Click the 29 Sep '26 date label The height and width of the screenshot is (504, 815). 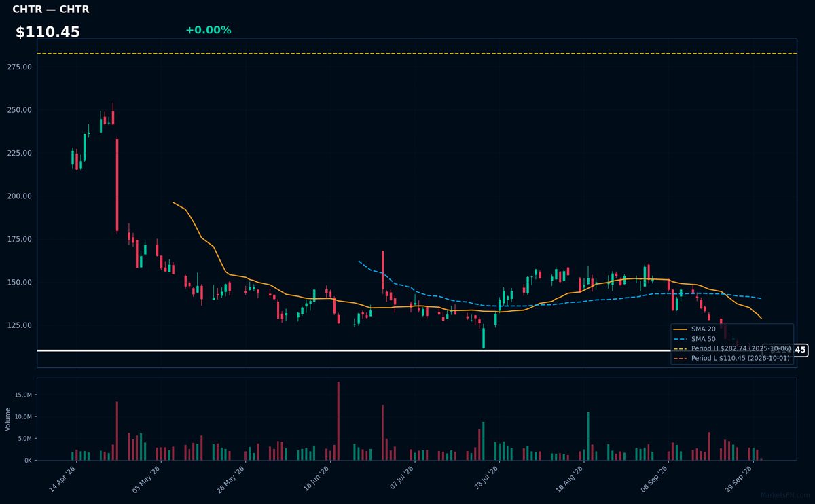tap(739, 479)
